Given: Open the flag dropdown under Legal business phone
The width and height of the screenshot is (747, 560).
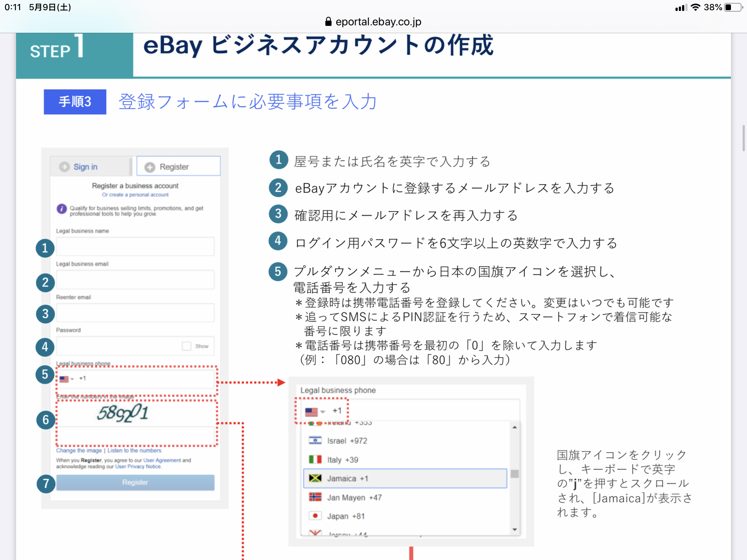Looking at the screenshot, I should pyautogui.click(x=315, y=412).
